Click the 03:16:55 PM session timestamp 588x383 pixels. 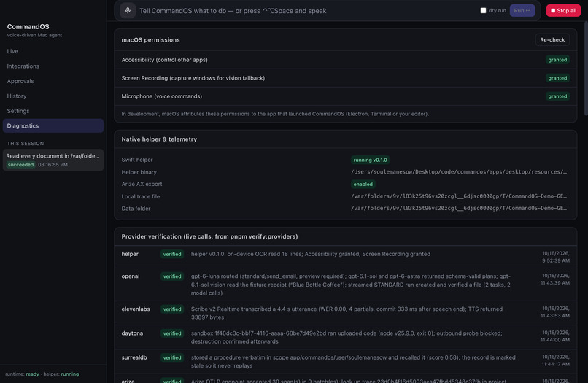(53, 165)
